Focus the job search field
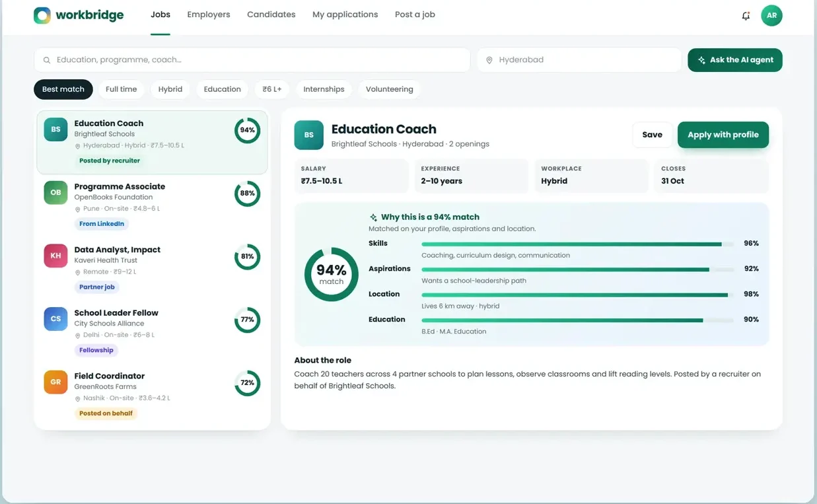 (x=252, y=60)
